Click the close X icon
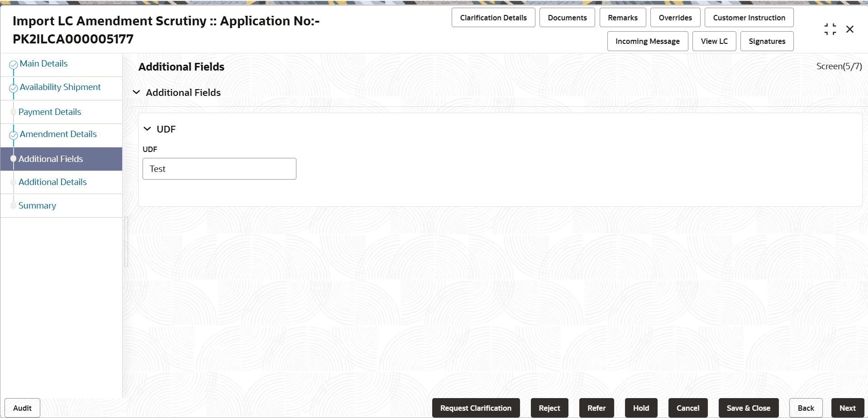The width and height of the screenshot is (868, 418). [850, 29]
